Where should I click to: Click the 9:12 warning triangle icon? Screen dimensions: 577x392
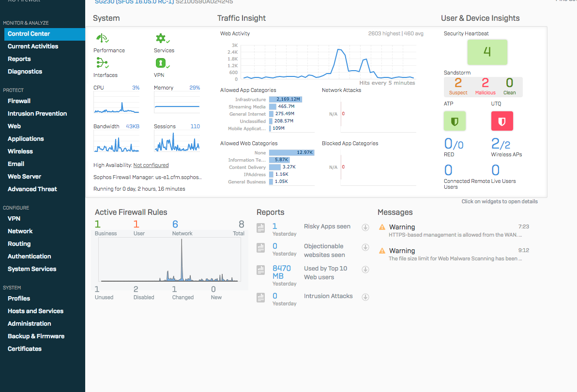[382, 250]
